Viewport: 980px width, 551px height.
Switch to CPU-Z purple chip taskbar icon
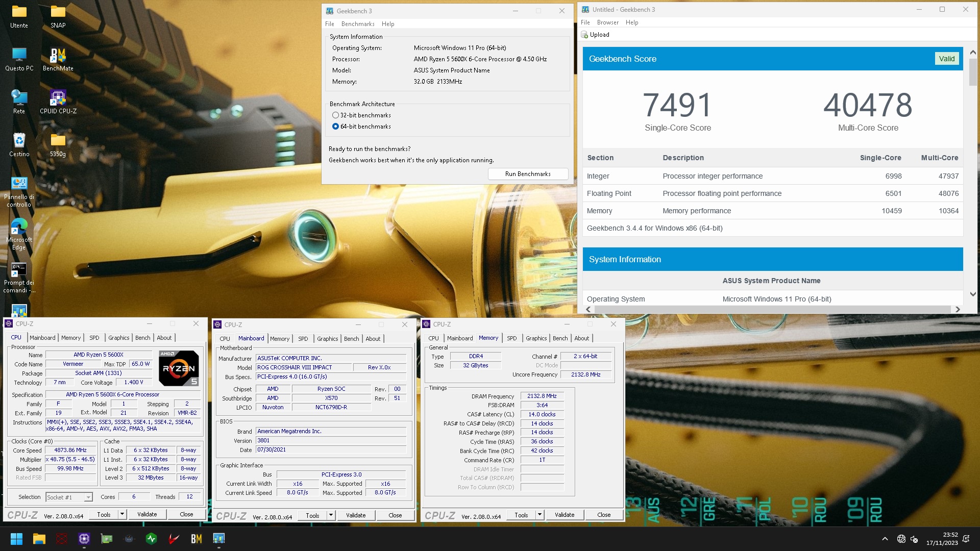pos(84,539)
